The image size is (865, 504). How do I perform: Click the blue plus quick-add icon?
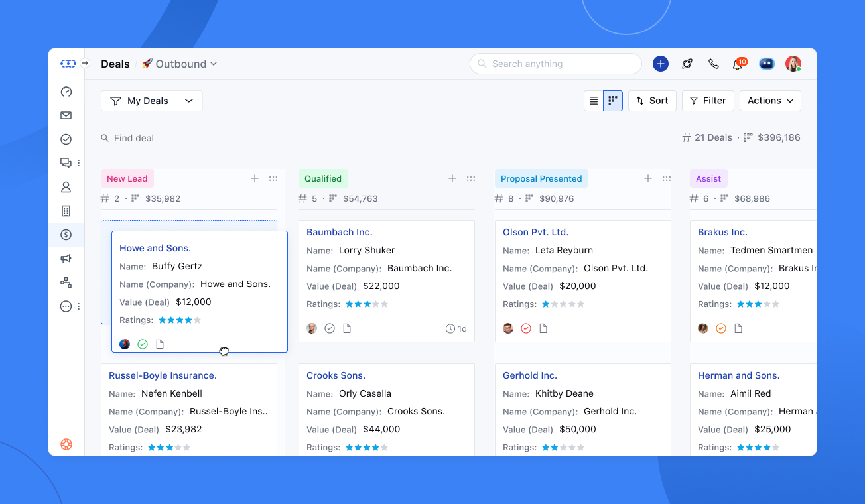pyautogui.click(x=660, y=64)
